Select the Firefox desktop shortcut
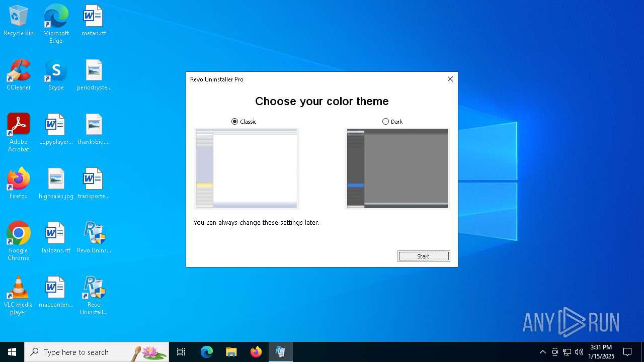 click(x=19, y=184)
